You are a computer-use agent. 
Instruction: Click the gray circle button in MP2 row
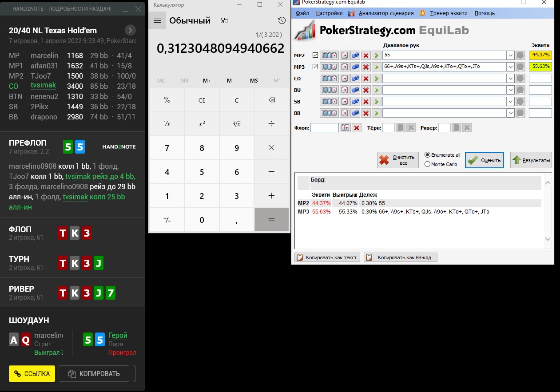point(520,55)
